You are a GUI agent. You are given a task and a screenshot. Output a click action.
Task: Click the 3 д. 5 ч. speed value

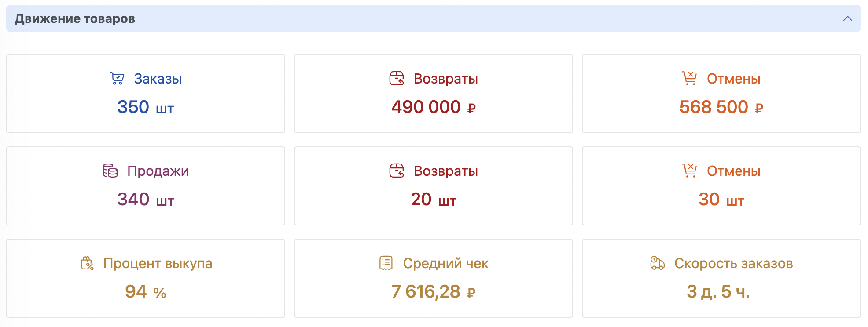[718, 292]
